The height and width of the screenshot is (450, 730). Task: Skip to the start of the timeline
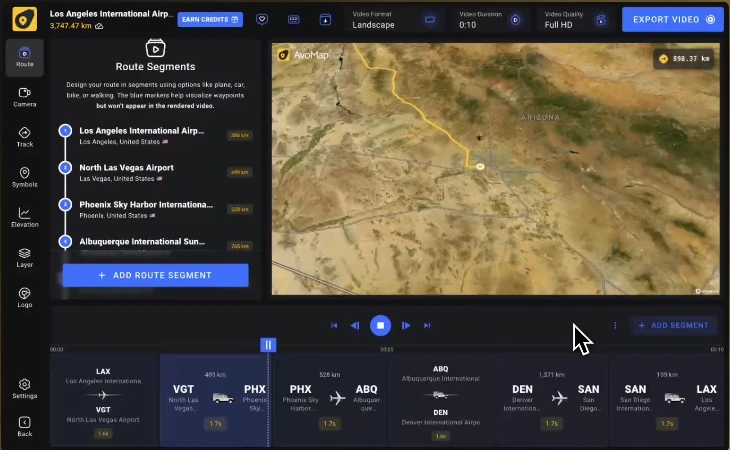pyautogui.click(x=334, y=325)
